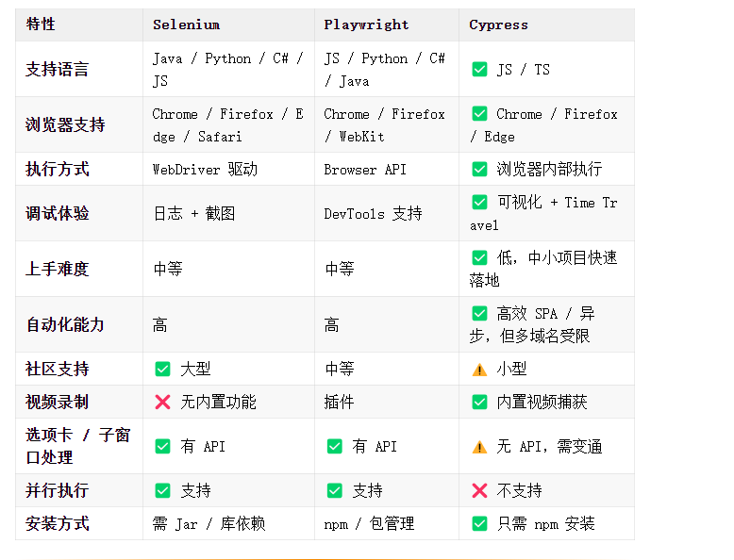This screenshot has width=734, height=560.
Task: Select the 调试体验 row label
Action: pos(58,213)
